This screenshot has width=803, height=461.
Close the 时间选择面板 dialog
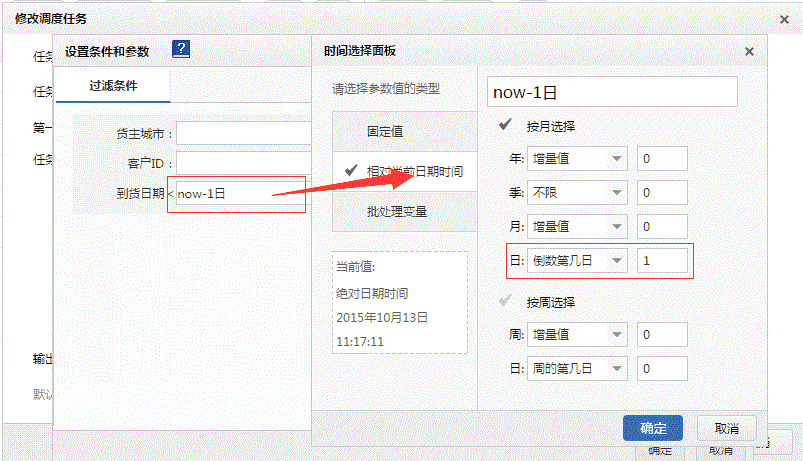(x=749, y=51)
